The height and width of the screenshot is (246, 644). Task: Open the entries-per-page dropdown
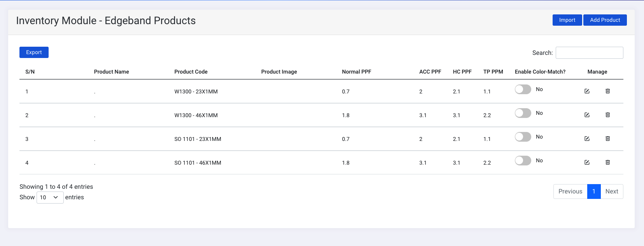click(50, 197)
